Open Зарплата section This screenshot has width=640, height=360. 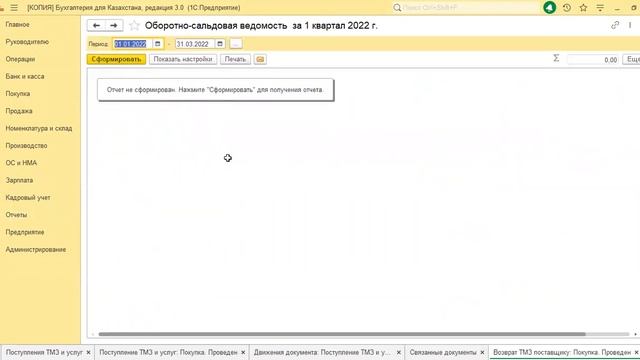(19, 180)
